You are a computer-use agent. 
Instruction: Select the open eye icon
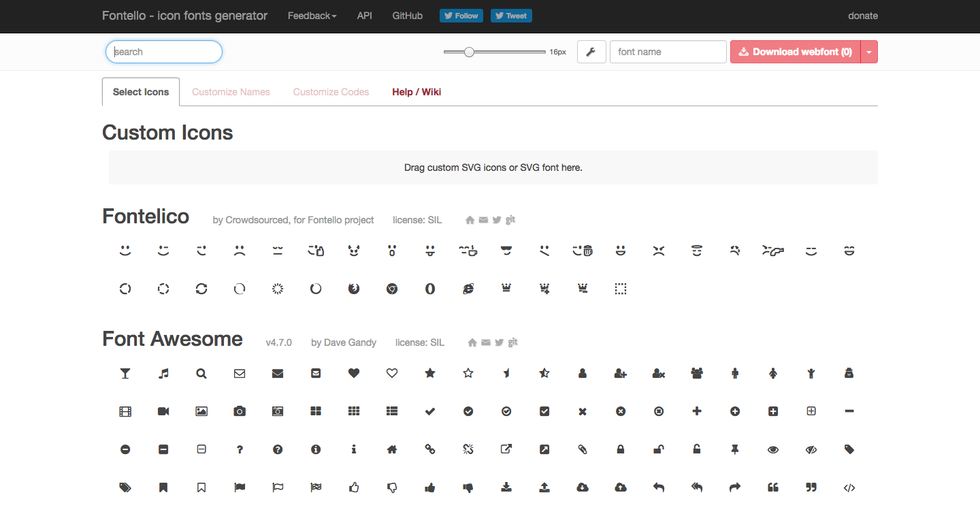click(x=773, y=449)
